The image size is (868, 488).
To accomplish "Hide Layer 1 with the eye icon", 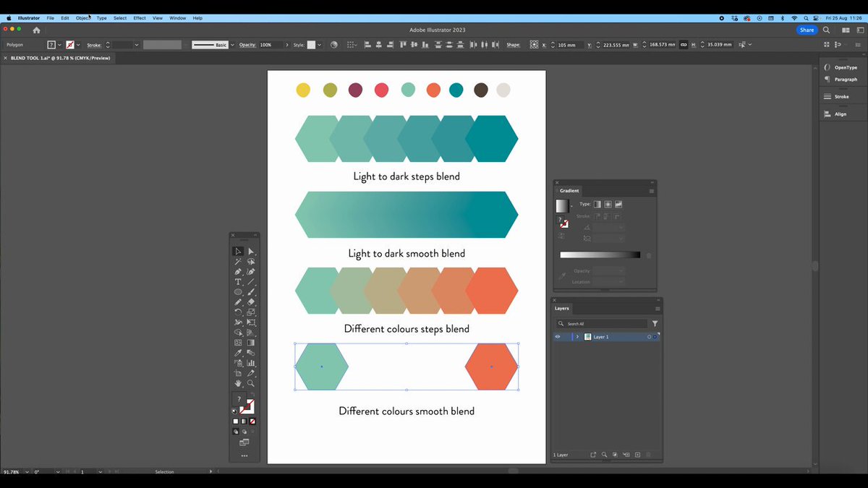I will tap(558, 337).
